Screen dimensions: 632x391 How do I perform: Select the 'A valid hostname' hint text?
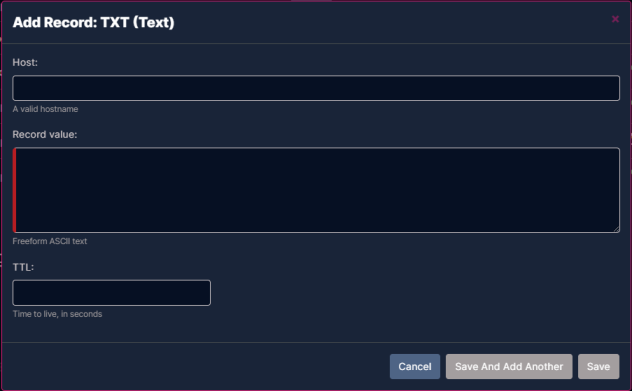coord(45,109)
